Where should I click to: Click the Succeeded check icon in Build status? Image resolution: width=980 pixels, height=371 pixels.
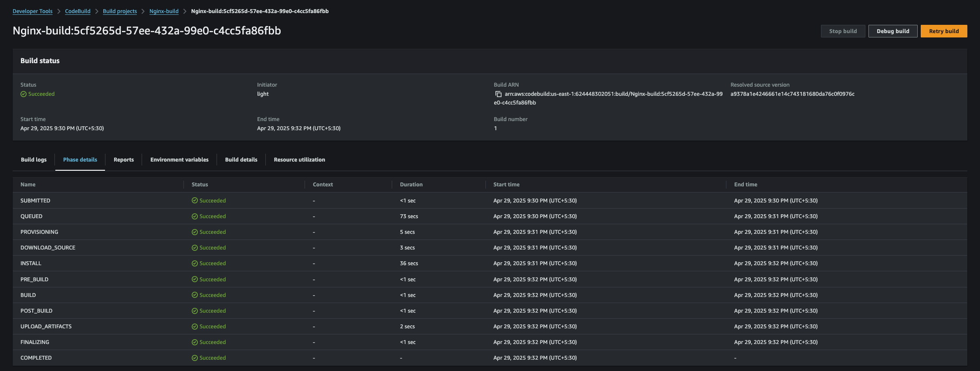(x=24, y=94)
